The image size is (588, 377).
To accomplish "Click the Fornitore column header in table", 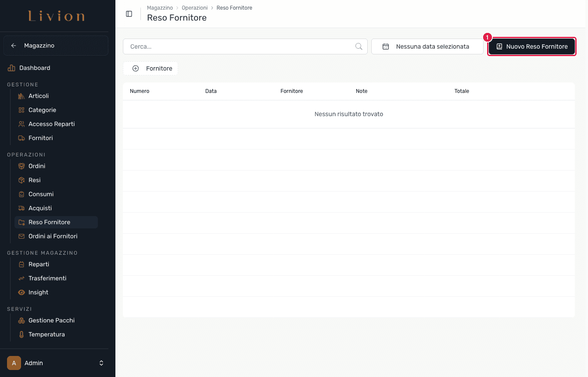I will [x=292, y=91].
